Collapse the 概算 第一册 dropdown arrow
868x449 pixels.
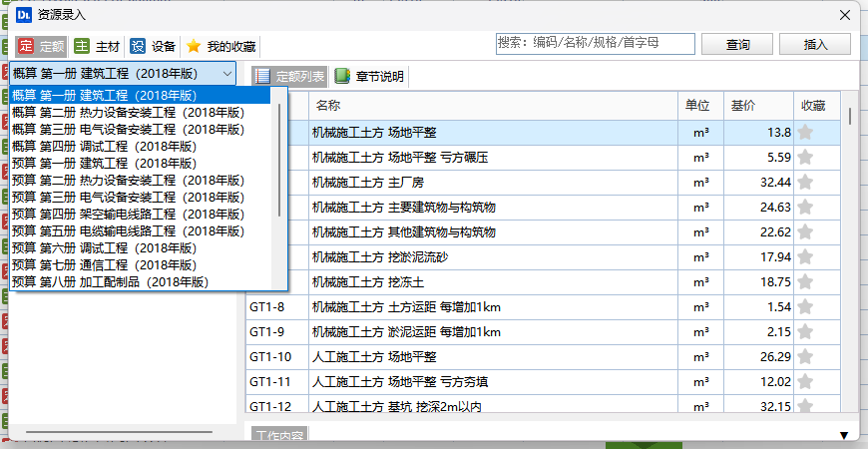(227, 74)
